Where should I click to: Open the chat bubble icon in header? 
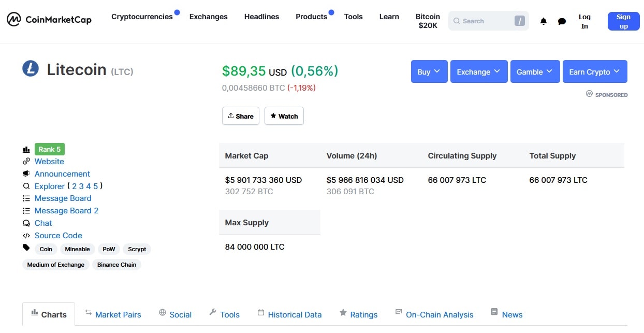562,21
